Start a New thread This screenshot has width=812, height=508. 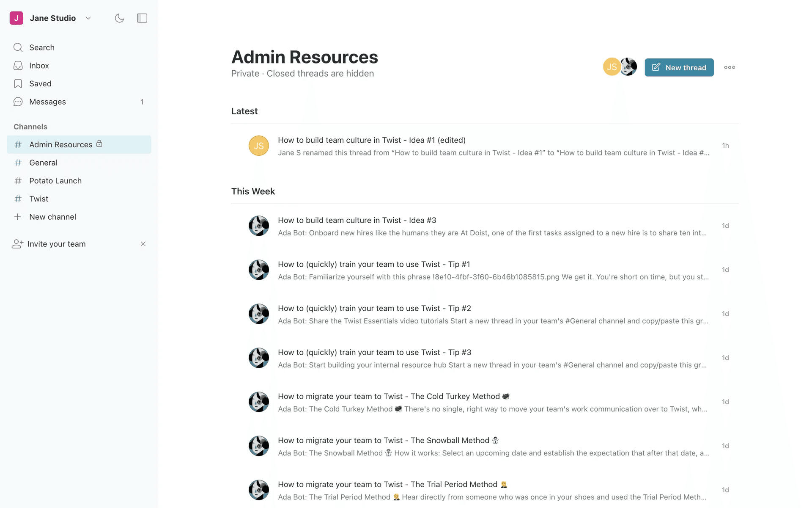(x=679, y=67)
